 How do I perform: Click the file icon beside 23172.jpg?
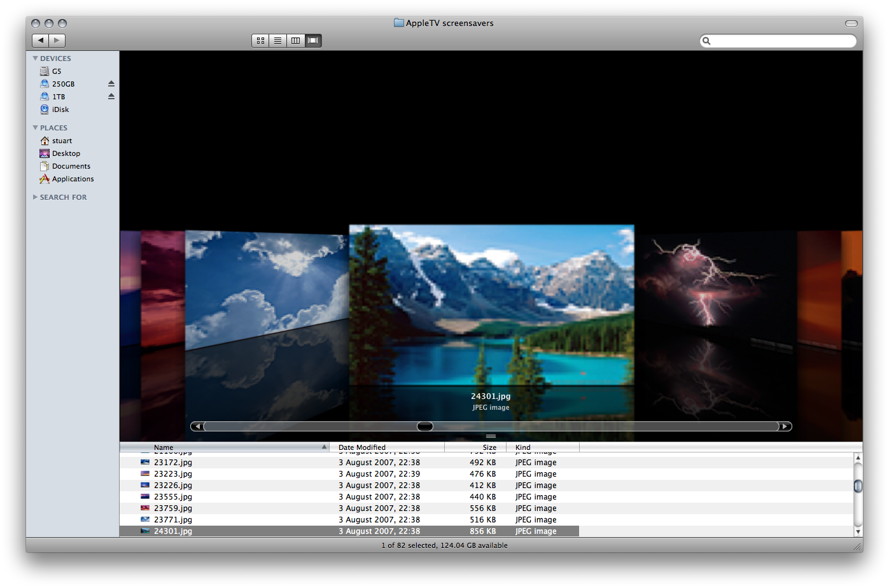tap(145, 463)
